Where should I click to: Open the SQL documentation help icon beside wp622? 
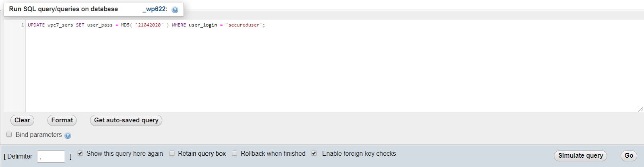(175, 10)
